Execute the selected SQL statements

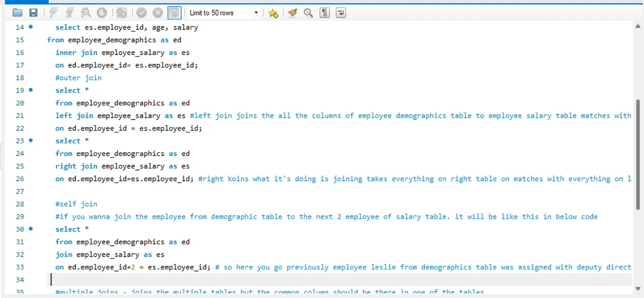(x=53, y=12)
